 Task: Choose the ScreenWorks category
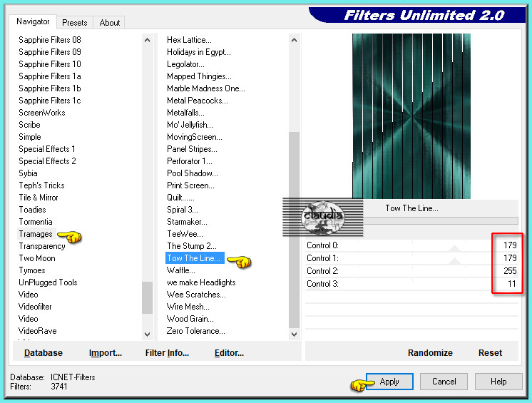tap(42, 113)
